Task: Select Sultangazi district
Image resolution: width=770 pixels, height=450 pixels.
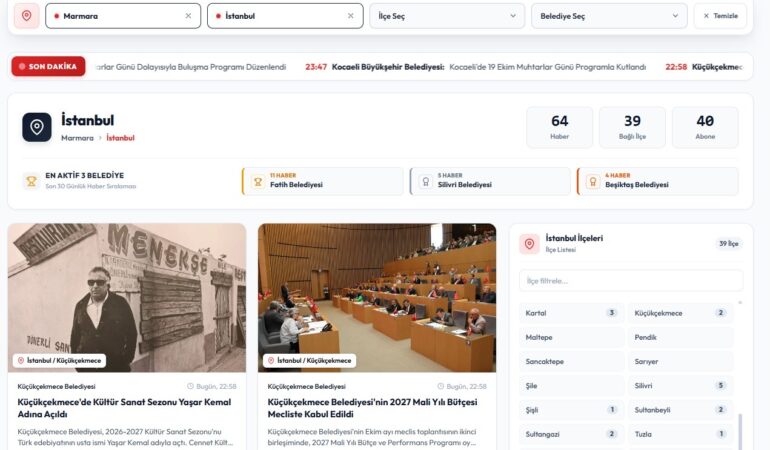Action: click(572, 434)
